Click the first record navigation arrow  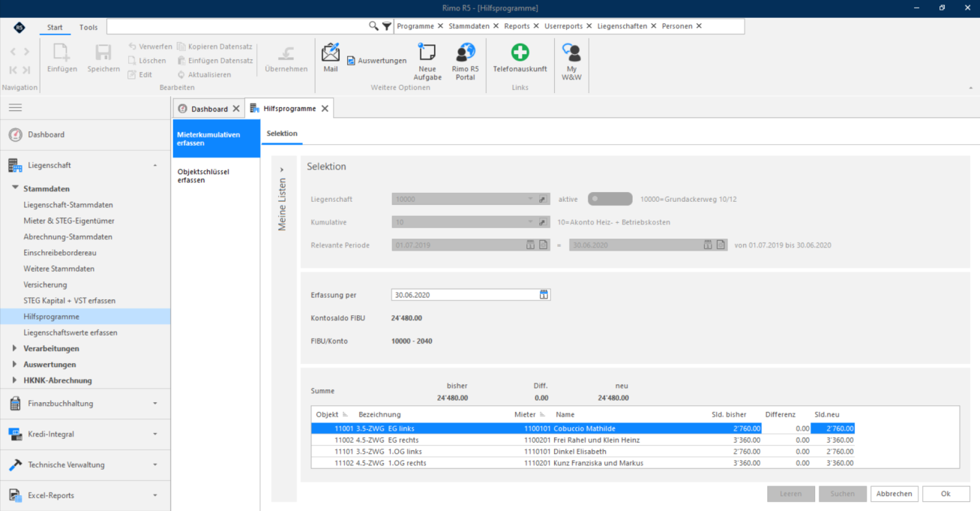[13, 70]
